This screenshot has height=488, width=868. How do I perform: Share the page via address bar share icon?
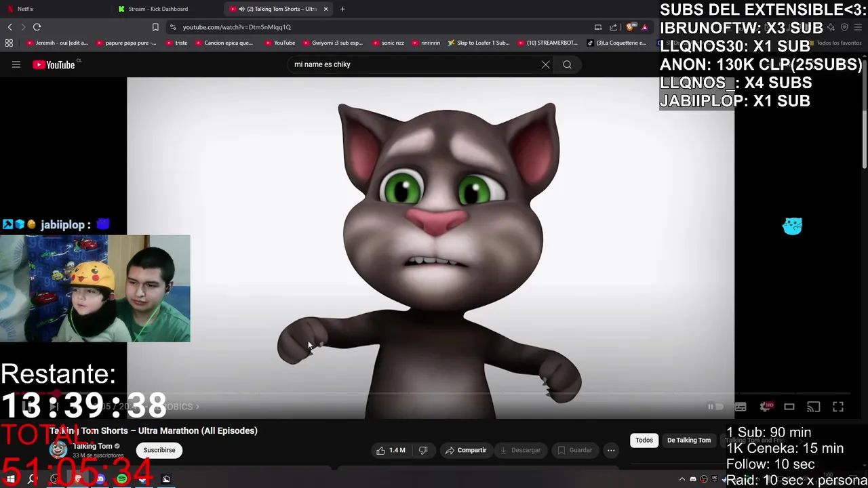614,27
